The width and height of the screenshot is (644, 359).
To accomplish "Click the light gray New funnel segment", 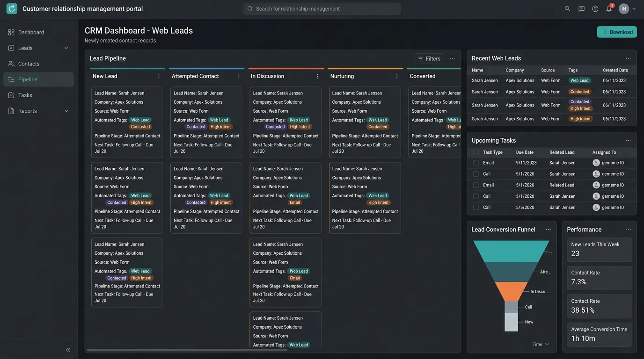I will pyautogui.click(x=512, y=322).
